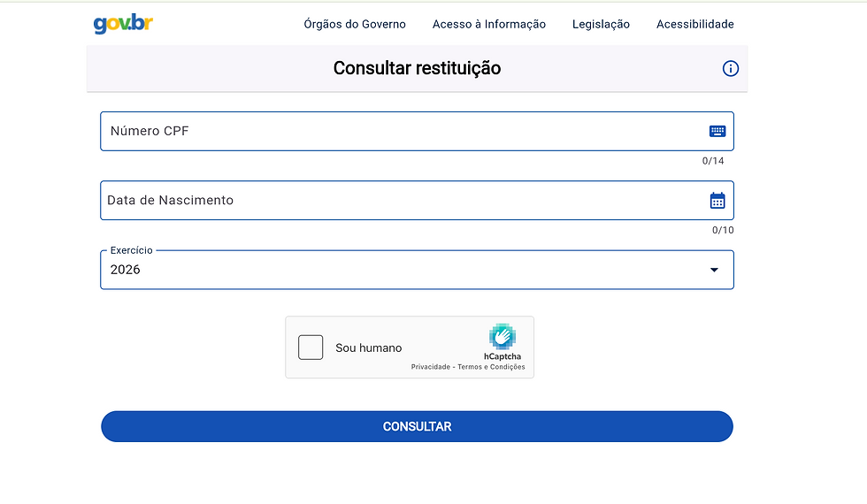Check the Sou humano checkbox
The width and height of the screenshot is (867, 504).
(x=311, y=347)
